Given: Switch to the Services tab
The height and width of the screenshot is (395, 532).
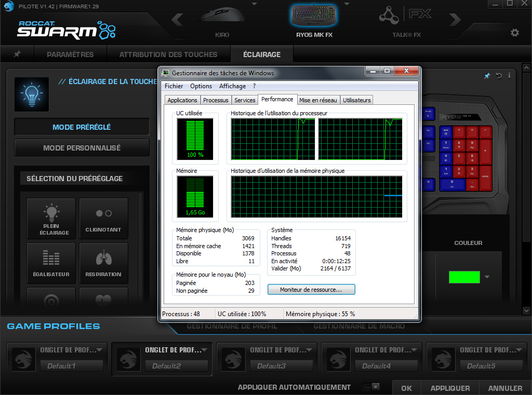Looking at the screenshot, I should (x=245, y=100).
